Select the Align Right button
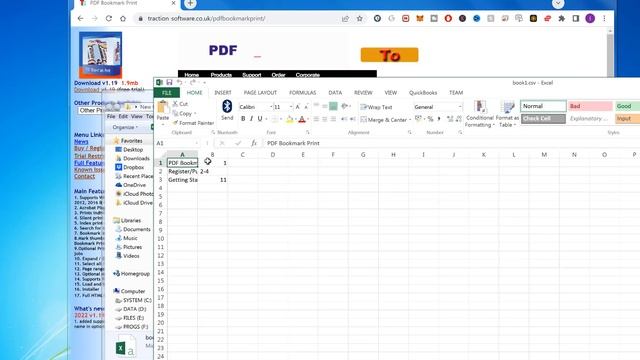Image resolution: width=640 pixels, height=360 pixels. [x=333, y=119]
